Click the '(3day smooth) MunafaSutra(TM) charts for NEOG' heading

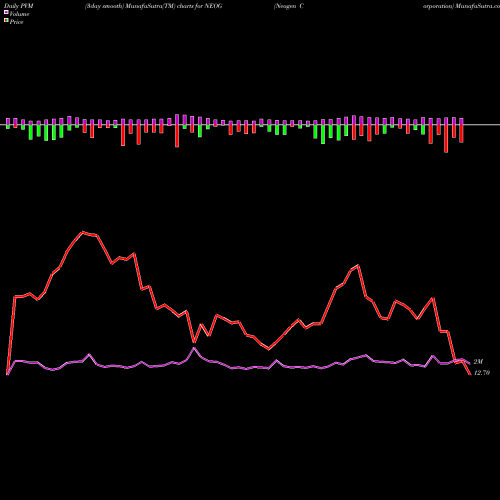point(153,6)
